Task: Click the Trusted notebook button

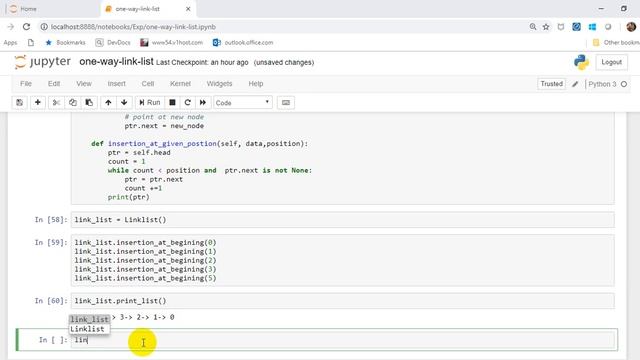Action: (551, 84)
